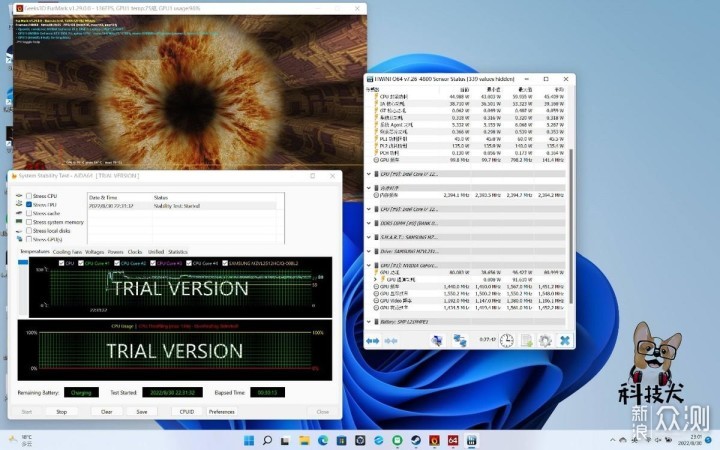
Task: Toggle CPU Core #4 graph checkbox
Action: pyautogui.click(x=189, y=263)
